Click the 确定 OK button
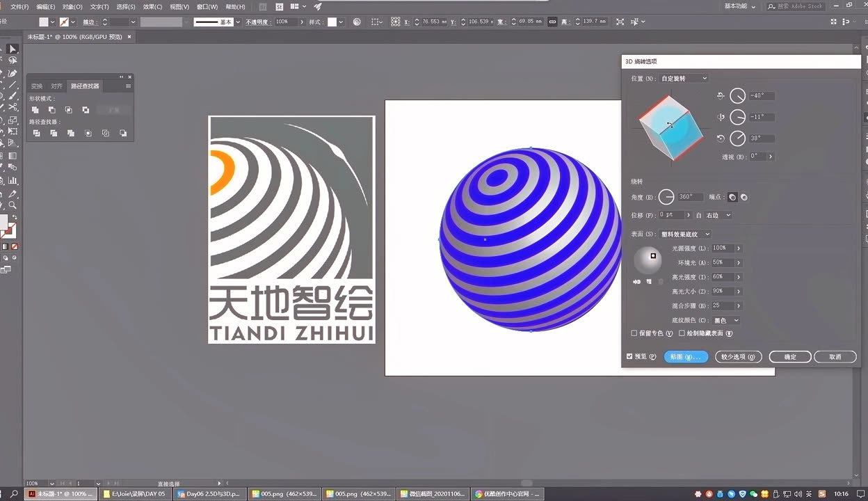The width and height of the screenshot is (868, 501). point(790,357)
